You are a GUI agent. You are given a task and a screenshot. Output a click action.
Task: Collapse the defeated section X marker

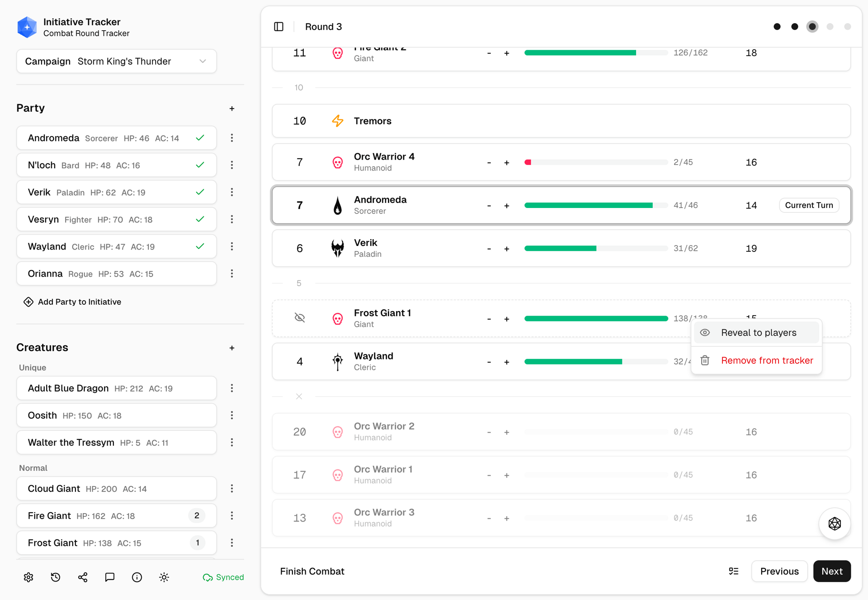click(299, 397)
